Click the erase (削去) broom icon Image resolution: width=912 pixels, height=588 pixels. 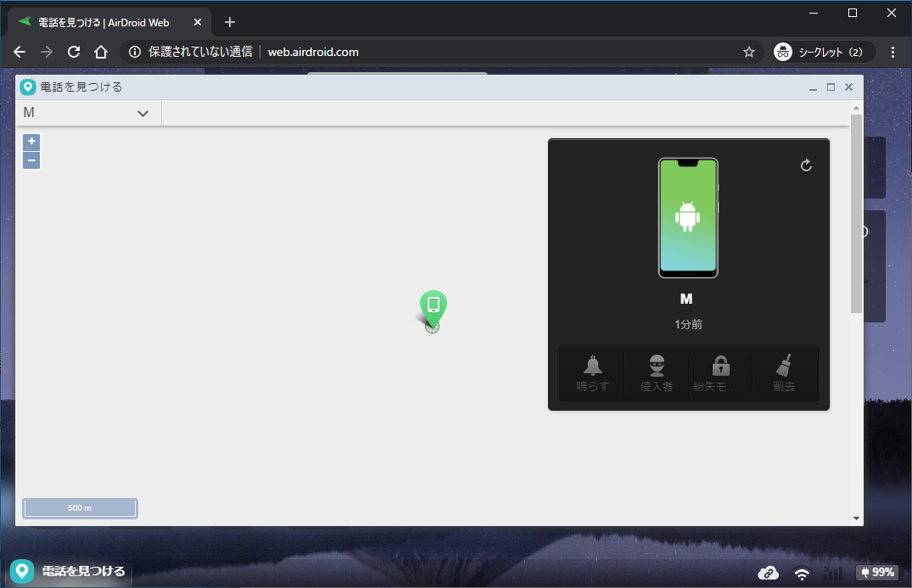click(x=784, y=367)
